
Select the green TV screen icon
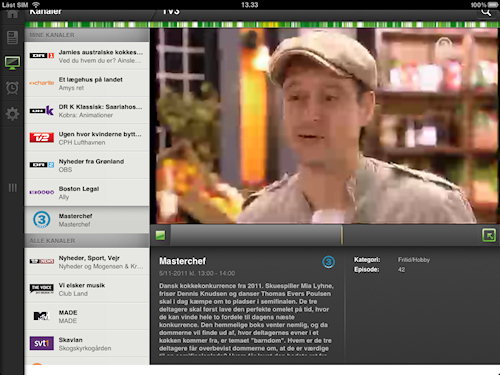click(x=12, y=63)
